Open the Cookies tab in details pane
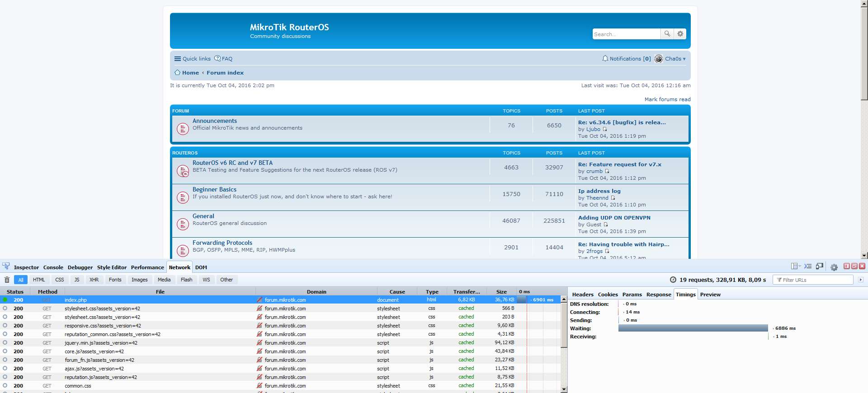This screenshot has width=868, height=393. (608, 295)
